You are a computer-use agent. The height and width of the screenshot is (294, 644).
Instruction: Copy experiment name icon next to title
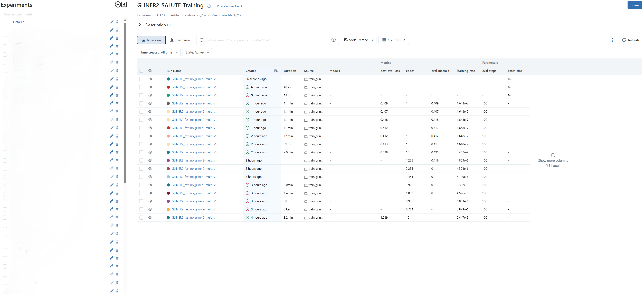(209, 6)
